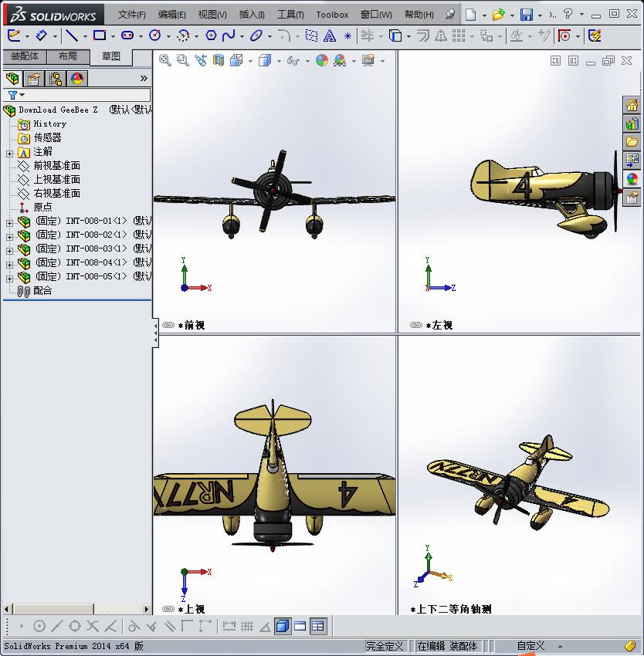Click the Apply Scene icon
Screen dimensions: 644x656
point(340,61)
